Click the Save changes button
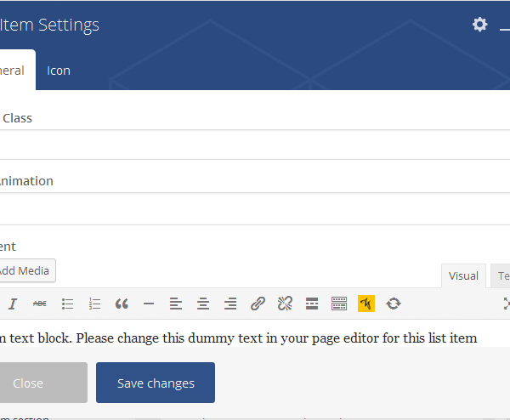 tap(156, 383)
